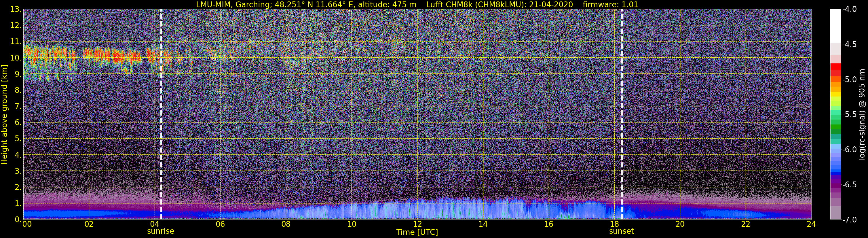Click the red segment of the colorbar
This screenshot has height=238, width=868.
(x=835, y=67)
